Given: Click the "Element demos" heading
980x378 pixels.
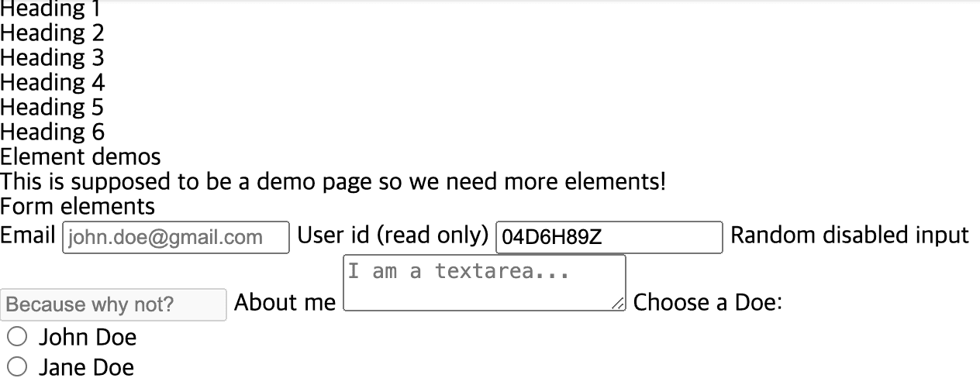Looking at the screenshot, I should tap(81, 157).
